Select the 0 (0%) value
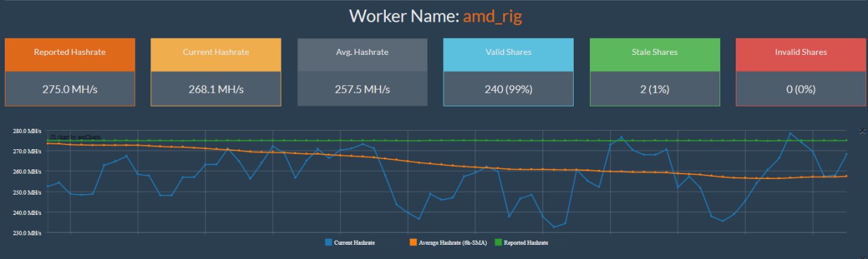The width and height of the screenshot is (868, 259). point(801,89)
